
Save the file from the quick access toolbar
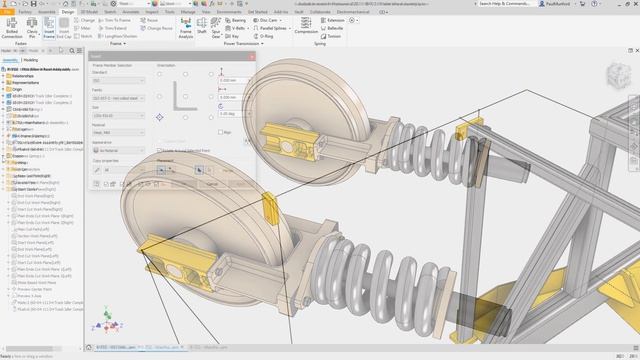(33, 4)
